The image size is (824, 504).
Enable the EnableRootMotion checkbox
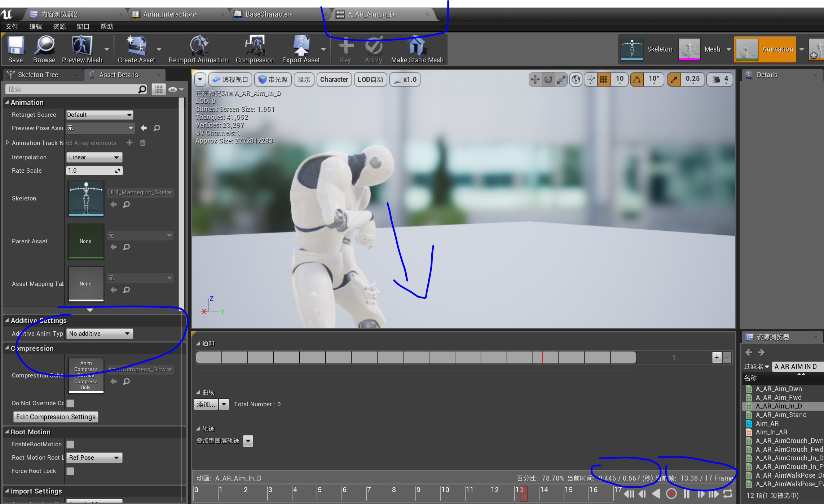tap(71, 444)
